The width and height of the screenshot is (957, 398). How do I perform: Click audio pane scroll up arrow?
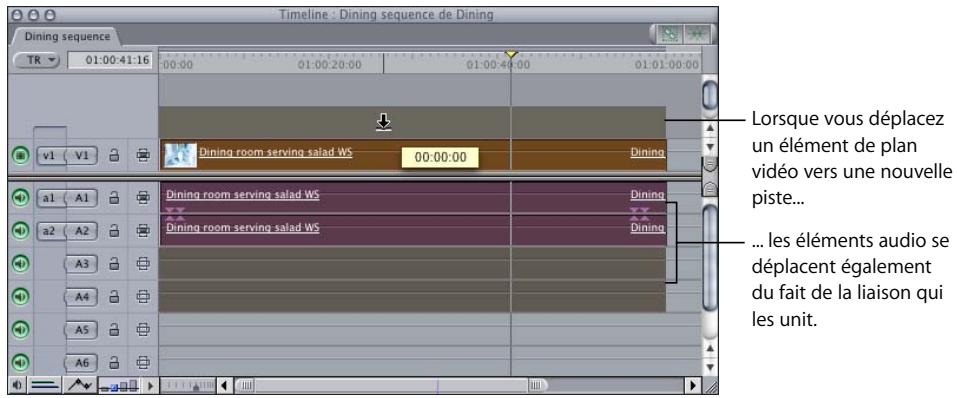click(x=710, y=349)
